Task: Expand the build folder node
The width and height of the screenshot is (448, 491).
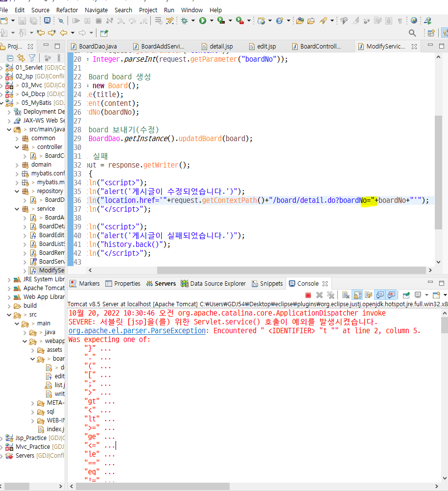Action: [x=9, y=306]
